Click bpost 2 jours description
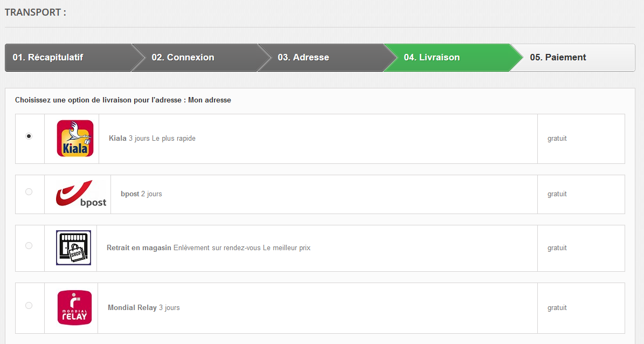 tap(141, 194)
